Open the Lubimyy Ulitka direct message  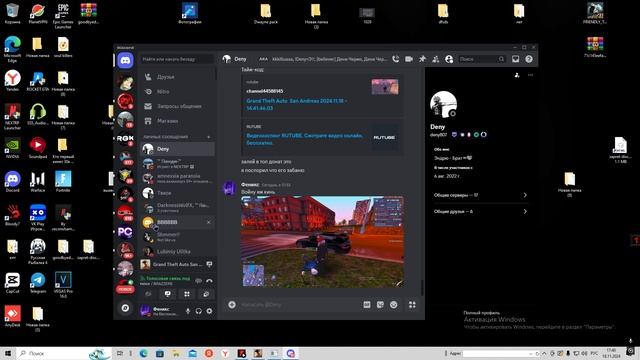pyautogui.click(x=177, y=251)
